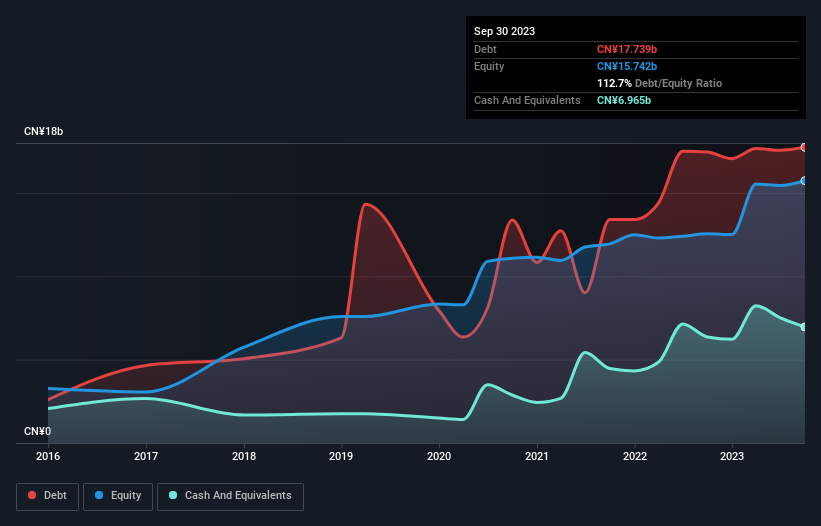
Task: Click the 112.7% Debt/Equity Ratio text
Action: pyautogui.click(x=659, y=83)
